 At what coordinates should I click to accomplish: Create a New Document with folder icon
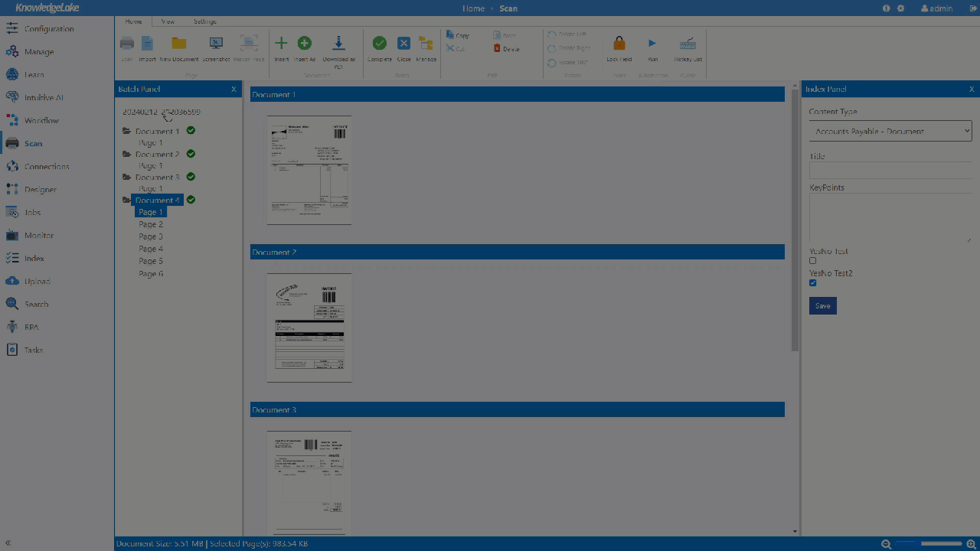(179, 44)
